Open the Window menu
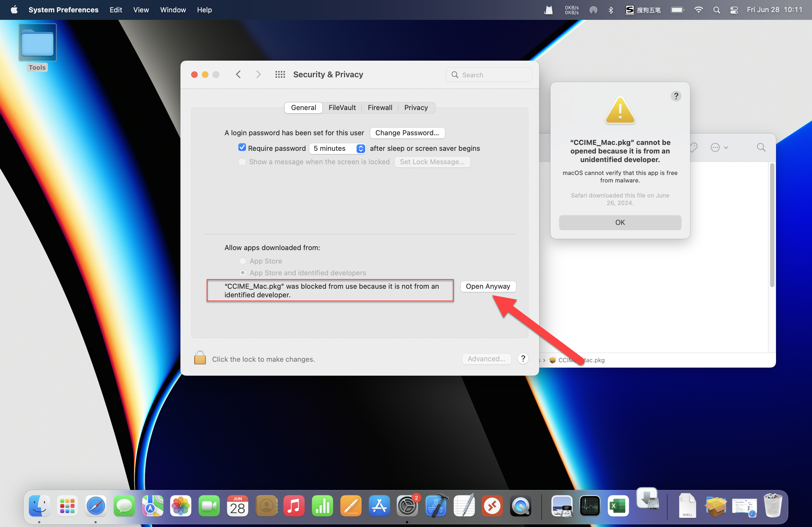Screen dimensions: 812x527 (x=173, y=10)
